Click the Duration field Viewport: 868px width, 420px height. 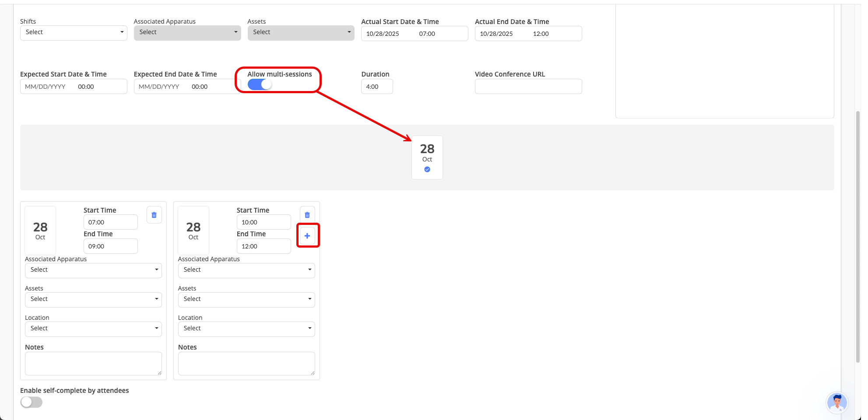tap(377, 87)
